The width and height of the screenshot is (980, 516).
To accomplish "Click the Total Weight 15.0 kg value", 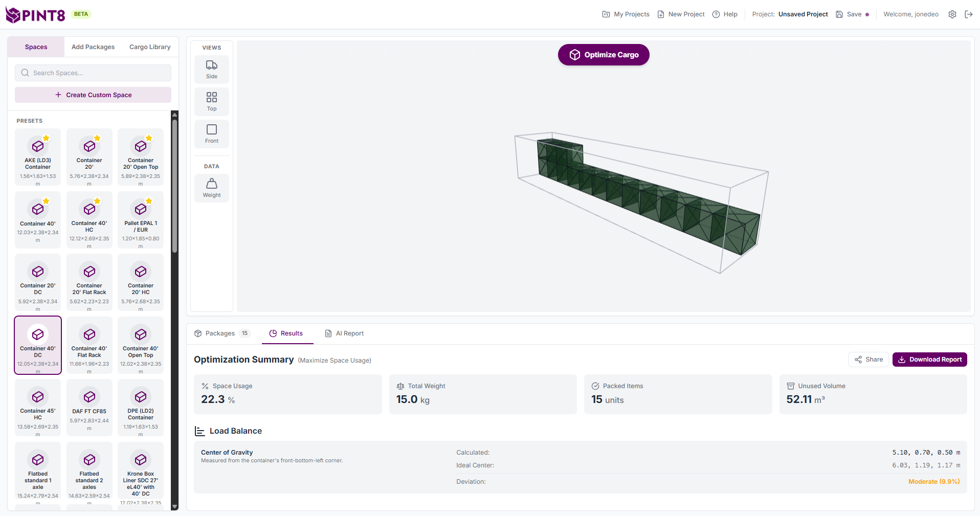I will click(413, 399).
